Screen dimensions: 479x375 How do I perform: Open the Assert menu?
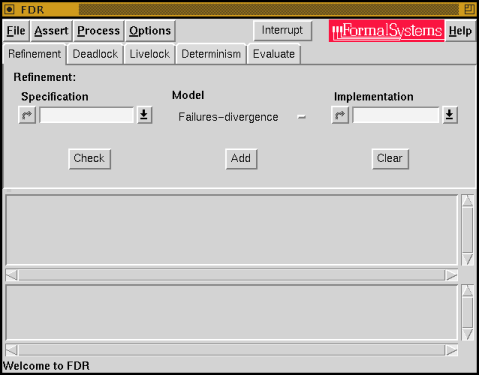click(51, 31)
